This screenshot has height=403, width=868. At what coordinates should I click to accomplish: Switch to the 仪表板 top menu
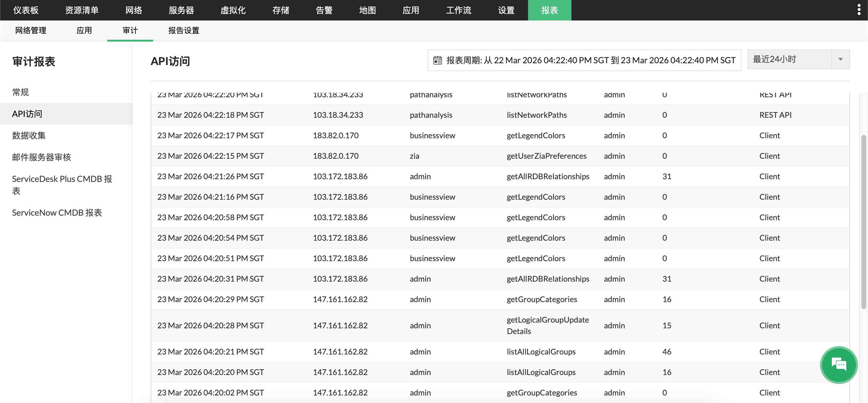(x=26, y=10)
